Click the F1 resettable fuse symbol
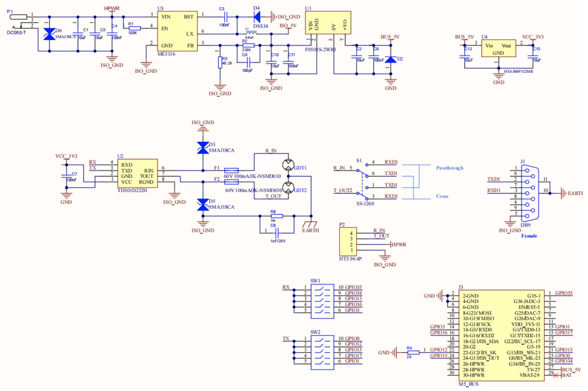The width and height of the screenshot is (588, 391). [x=231, y=170]
